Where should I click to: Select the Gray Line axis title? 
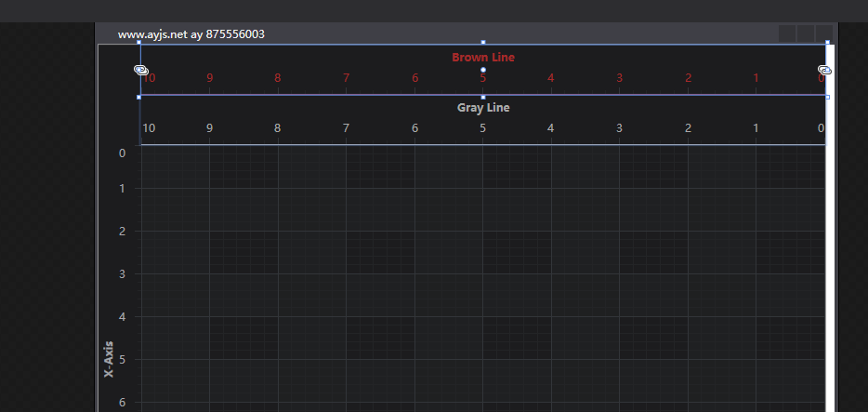click(483, 108)
